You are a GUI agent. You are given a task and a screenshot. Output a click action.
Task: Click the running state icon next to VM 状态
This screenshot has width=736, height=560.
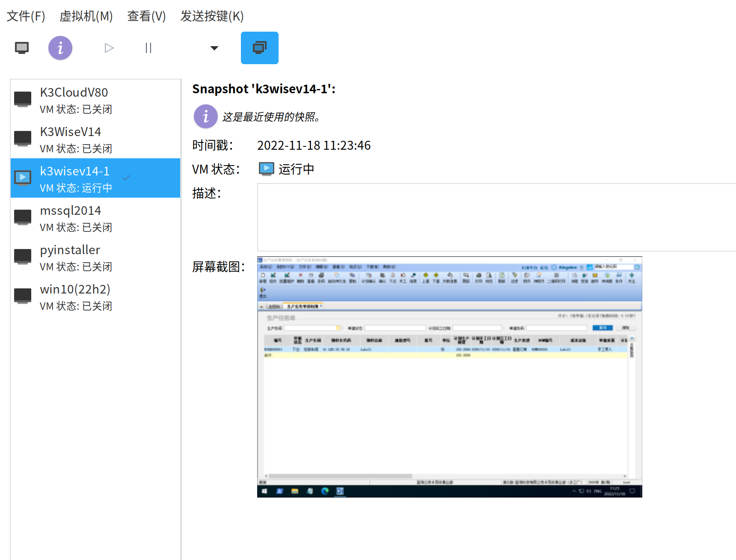pyautogui.click(x=266, y=169)
